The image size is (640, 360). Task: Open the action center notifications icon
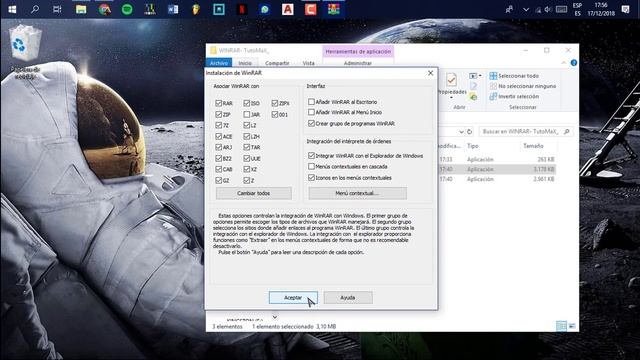click(x=625, y=9)
